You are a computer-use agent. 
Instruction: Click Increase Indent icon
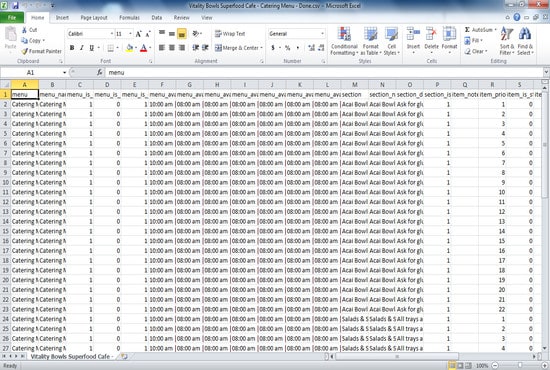click(x=206, y=48)
